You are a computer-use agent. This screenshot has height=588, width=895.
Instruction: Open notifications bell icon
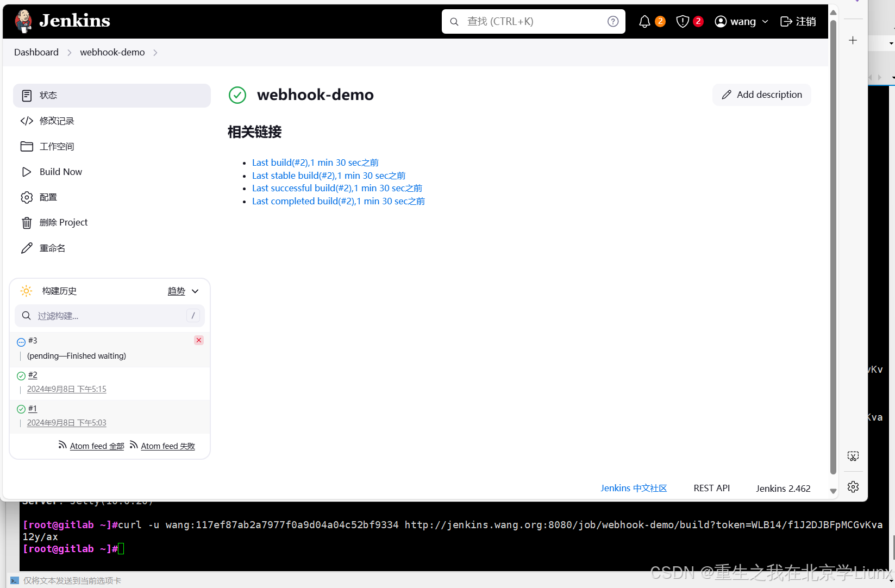644,21
